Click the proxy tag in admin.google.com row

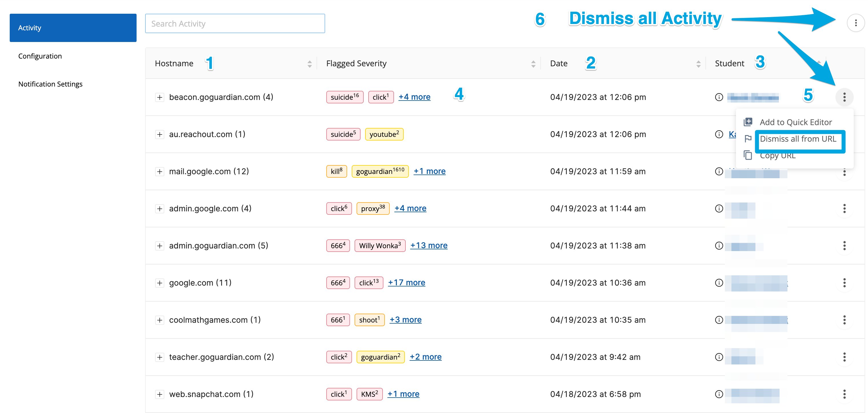[x=373, y=208]
